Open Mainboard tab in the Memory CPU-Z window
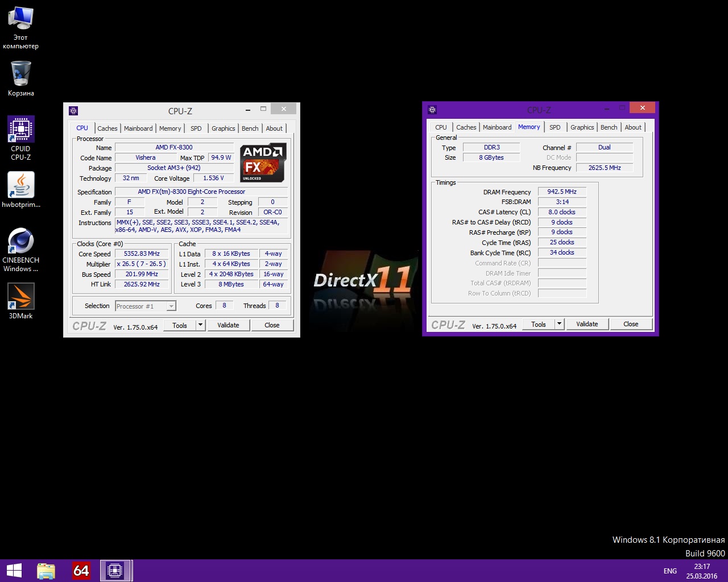 [x=497, y=127]
